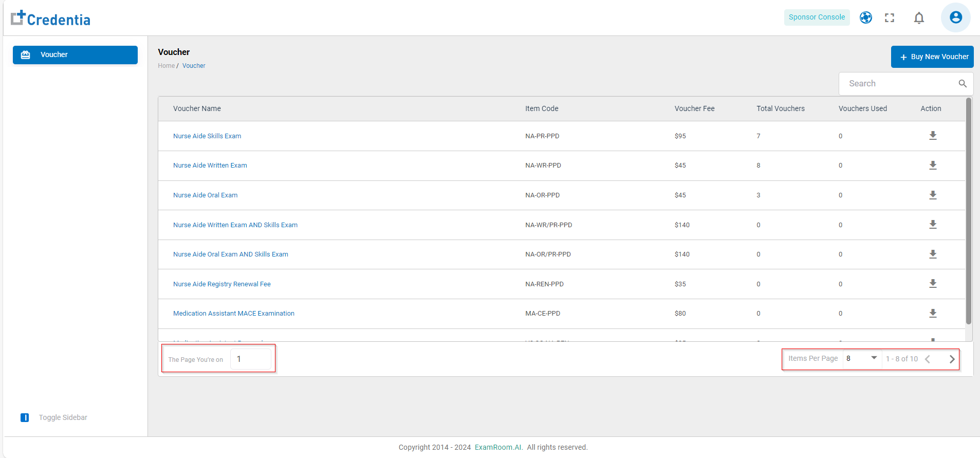980x458 pixels.
Task: Open Medication Assistant MACE Examination link
Action: [234, 314]
